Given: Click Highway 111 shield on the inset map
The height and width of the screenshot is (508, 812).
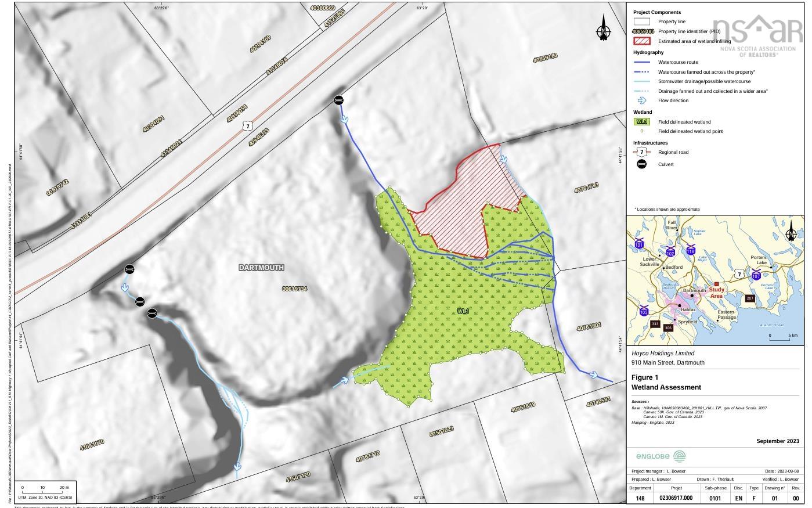Looking at the screenshot, I should pos(691,251).
